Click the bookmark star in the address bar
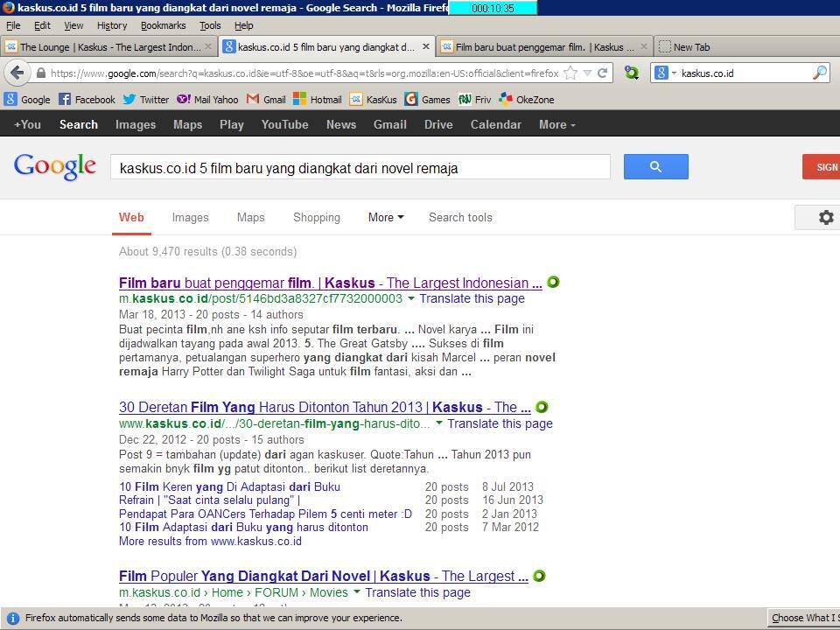This screenshot has width=840, height=630. (x=570, y=73)
